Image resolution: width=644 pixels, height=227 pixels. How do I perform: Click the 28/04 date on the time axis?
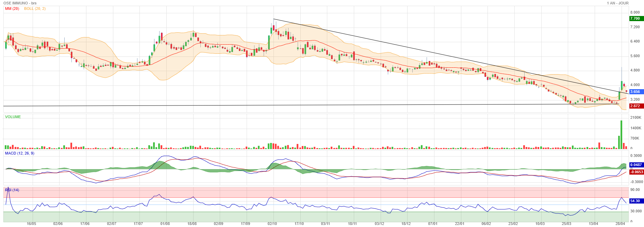[x=620, y=224]
